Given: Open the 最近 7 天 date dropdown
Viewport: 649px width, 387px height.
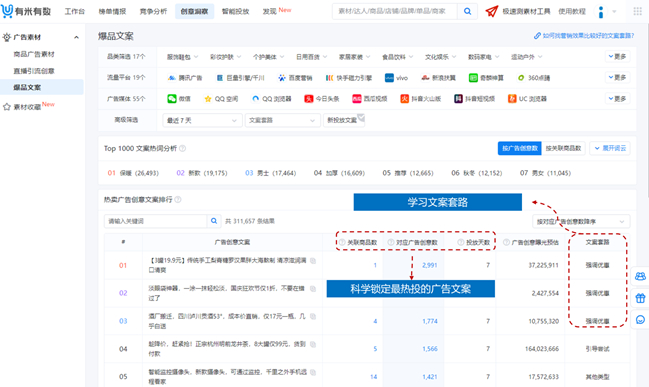Looking at the screenshot, I should [202, 120].
